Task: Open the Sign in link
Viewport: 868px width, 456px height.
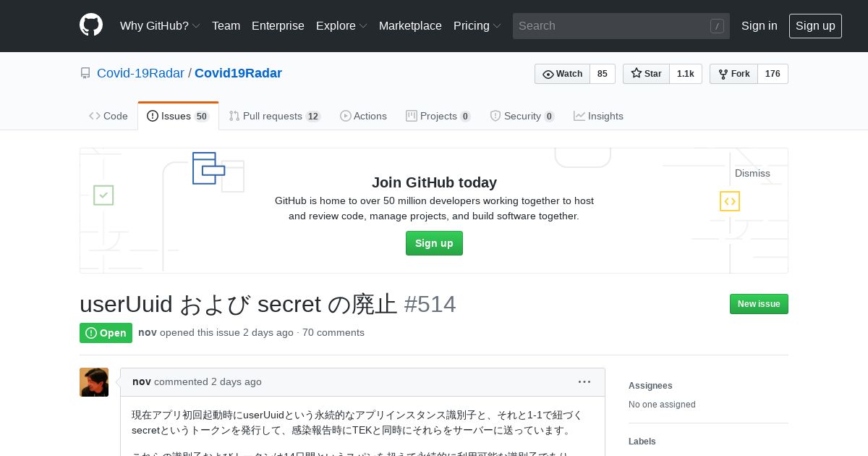Action: 759,25
